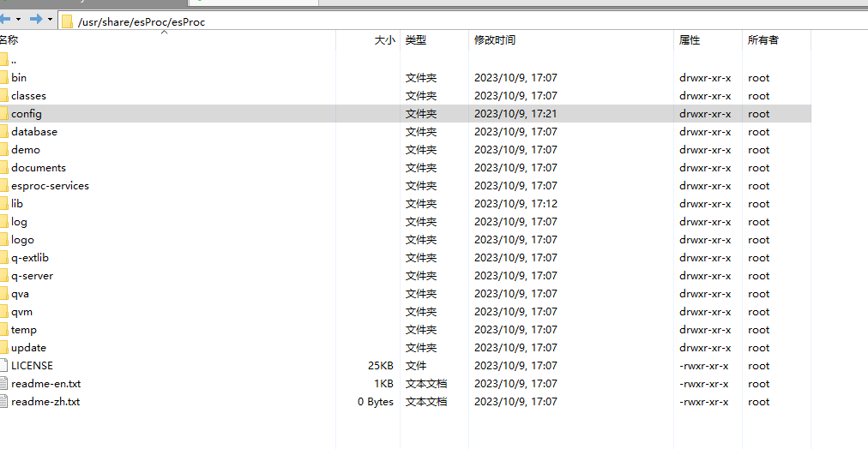Click the folder icon in the address bar
Viewport: 868px width, 449px height.
click(x=68, y=22)
